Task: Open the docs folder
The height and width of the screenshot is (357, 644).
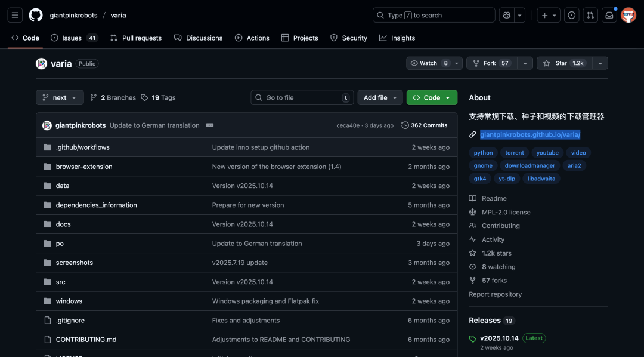Action: tap(63, 224)
